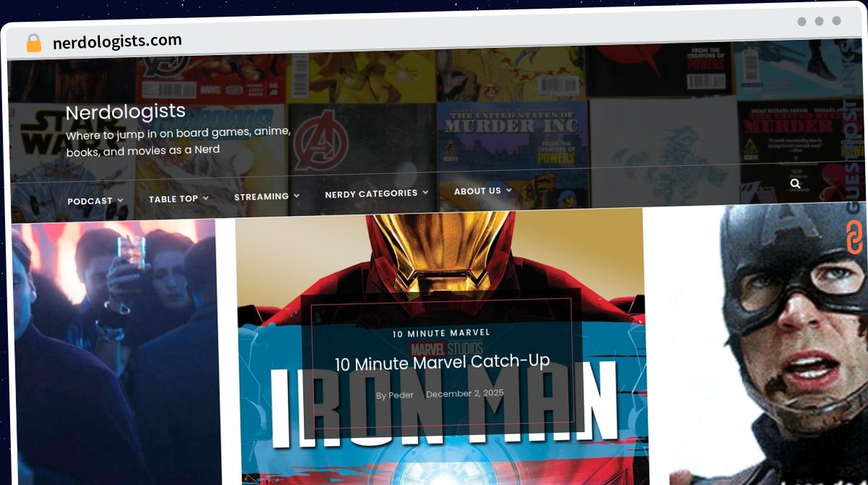The height and width of the screenshot is (485, 868).
Task: Open the 10 Minute Marvel category link
Action: point(441,333)
